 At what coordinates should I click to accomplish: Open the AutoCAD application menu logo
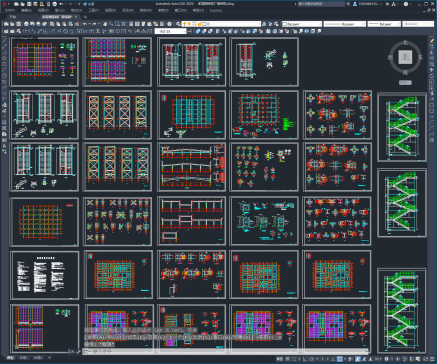(x=5, y=4)
